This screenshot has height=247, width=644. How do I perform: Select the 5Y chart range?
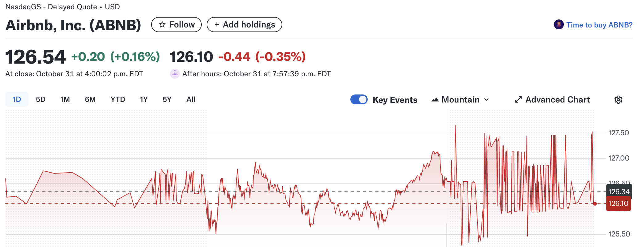[x=167, y=99]
